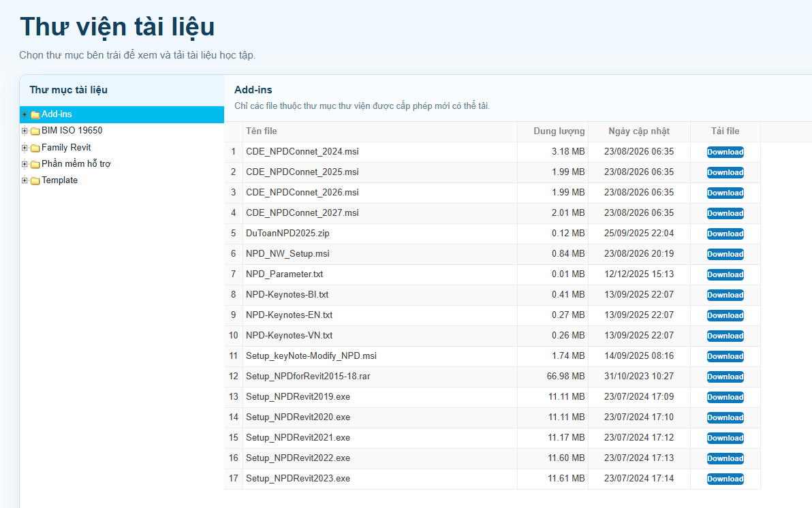Click the date 31/10/2023 10:27

point(638,376)
